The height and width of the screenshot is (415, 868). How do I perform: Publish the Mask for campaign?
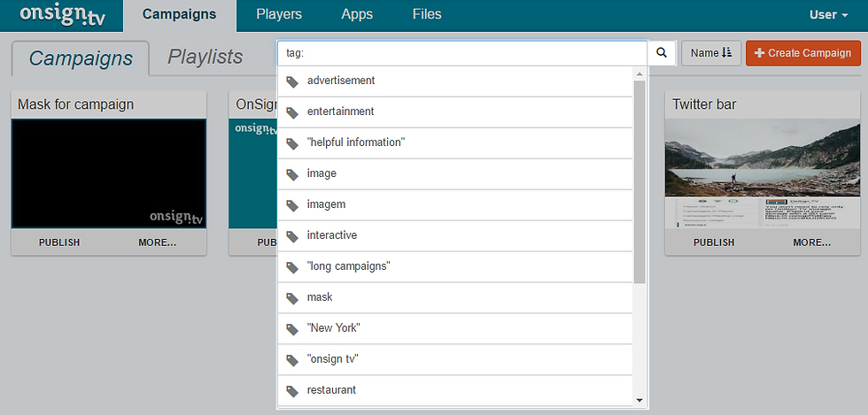59,242
